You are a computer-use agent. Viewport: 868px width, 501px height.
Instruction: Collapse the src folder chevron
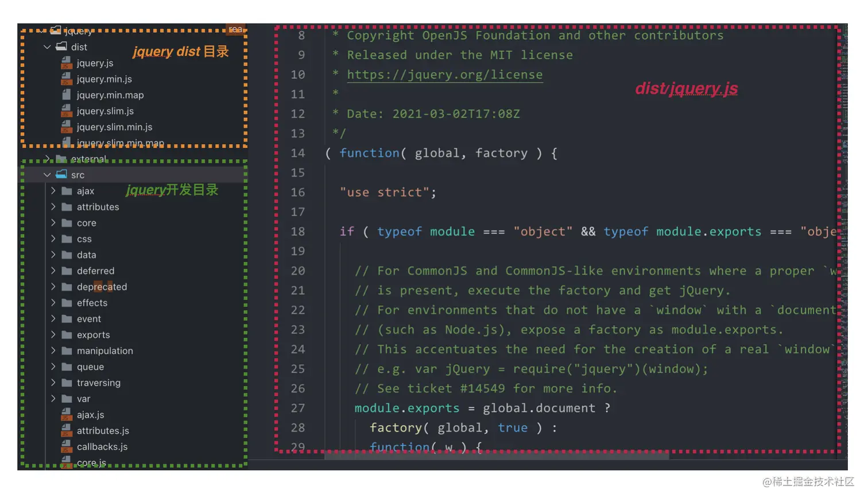point(47,175)
